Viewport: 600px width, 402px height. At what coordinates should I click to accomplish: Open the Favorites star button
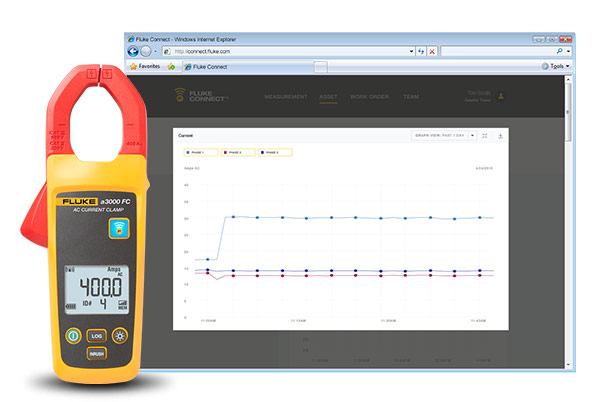point(145,66)
